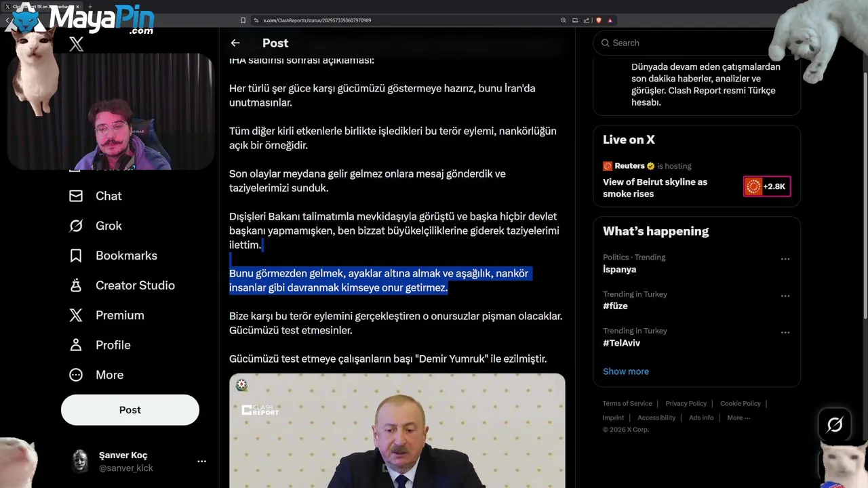Image resolution: width=868 pixels, height=488 pixels.
Task: Open the Chat envelope icon
Action: (76, 196)
